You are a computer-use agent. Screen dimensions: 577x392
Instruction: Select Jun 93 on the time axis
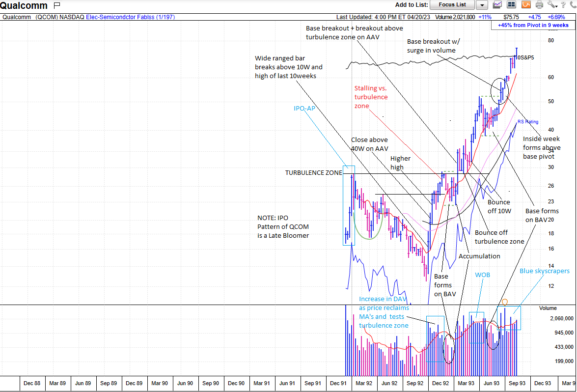491,383
